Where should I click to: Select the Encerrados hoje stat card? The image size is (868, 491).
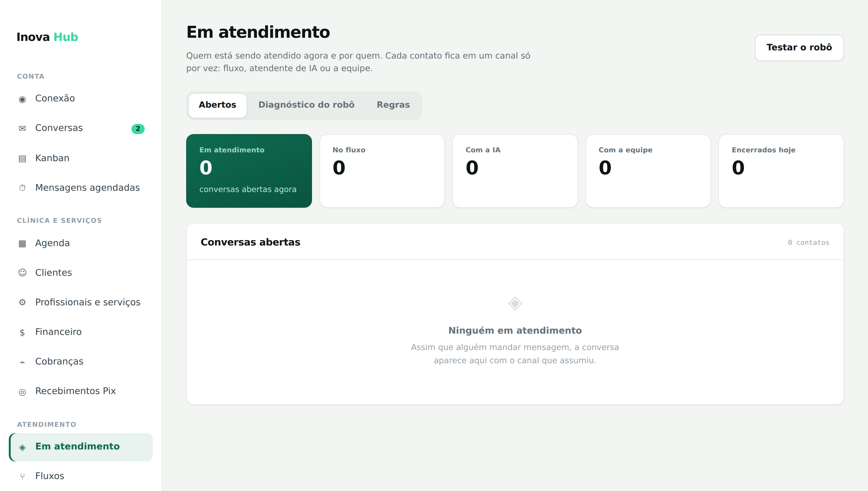[x=781, y=171]
